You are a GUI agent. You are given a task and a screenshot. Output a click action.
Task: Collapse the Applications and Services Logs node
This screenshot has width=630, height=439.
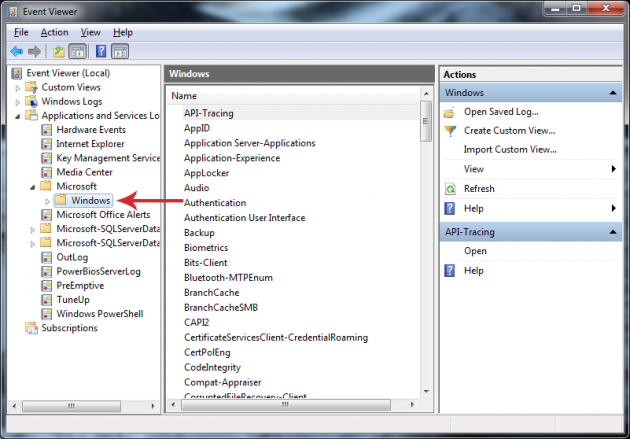[x=18, y=116]
